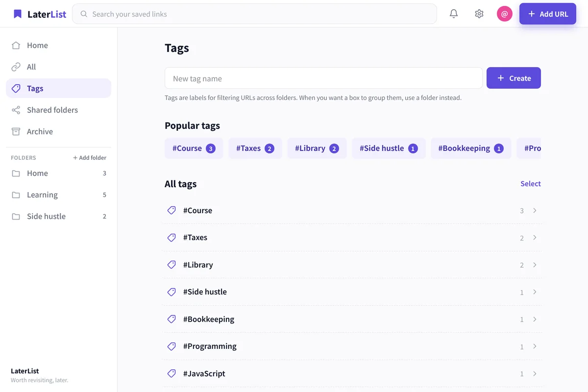Click the folder icon beside Learning
This screenshot has height=392, width=588.
[x=16, y=195]
